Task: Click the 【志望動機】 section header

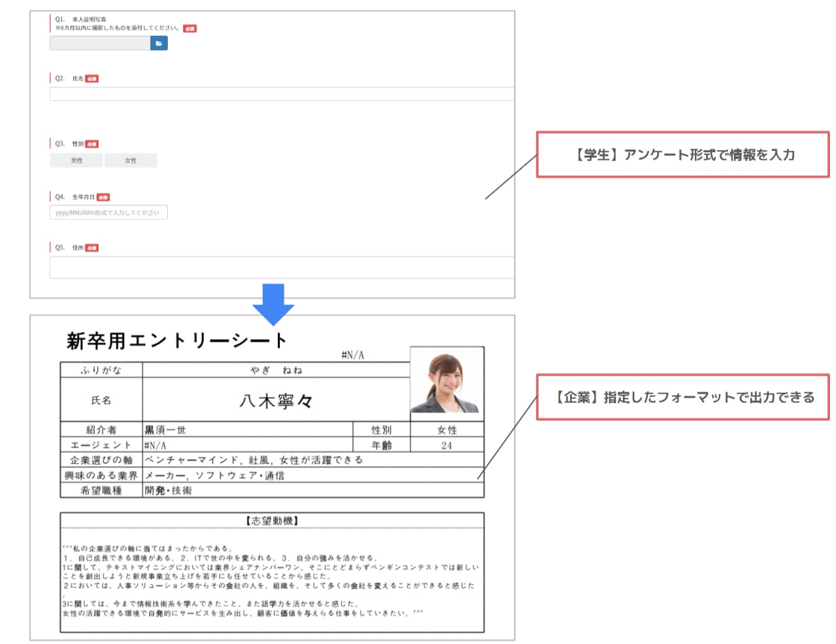Action: click(272, 521)
